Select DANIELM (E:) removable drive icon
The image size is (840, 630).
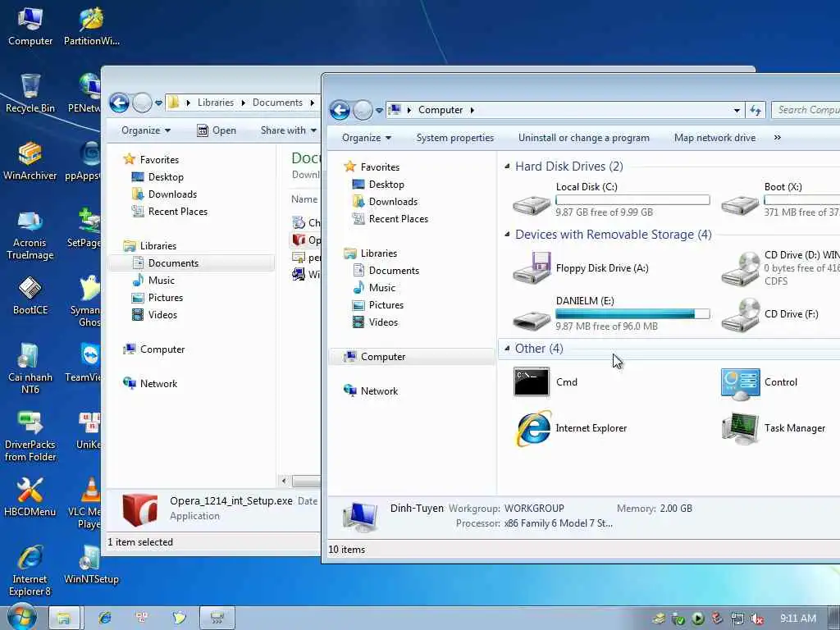(532, 319)
